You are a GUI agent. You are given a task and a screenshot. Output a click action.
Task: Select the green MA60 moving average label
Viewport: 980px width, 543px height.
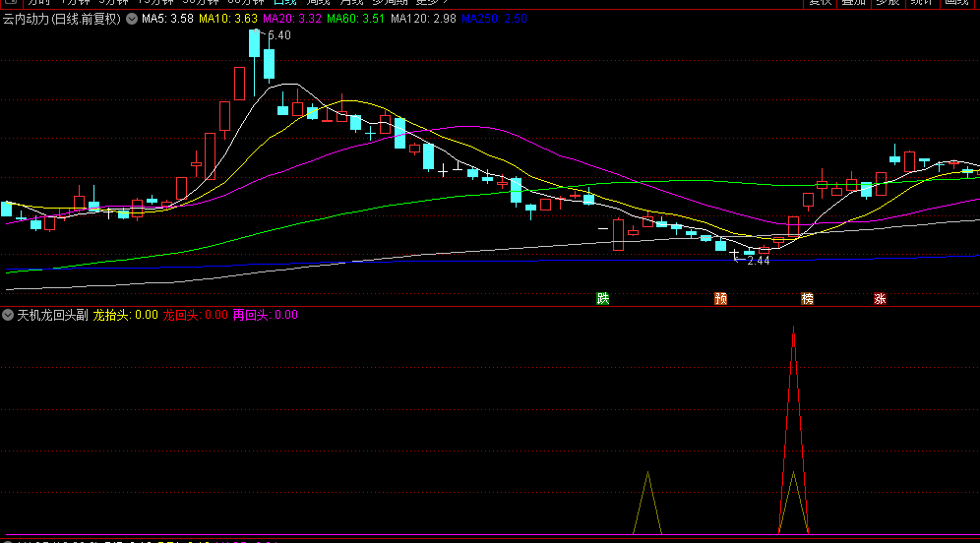tap(355, 19)
